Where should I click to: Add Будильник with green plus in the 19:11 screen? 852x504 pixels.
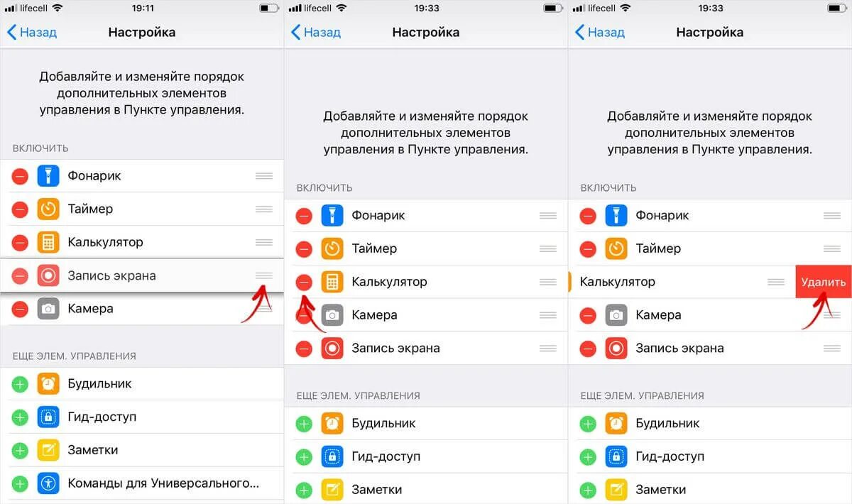point(20,384)
